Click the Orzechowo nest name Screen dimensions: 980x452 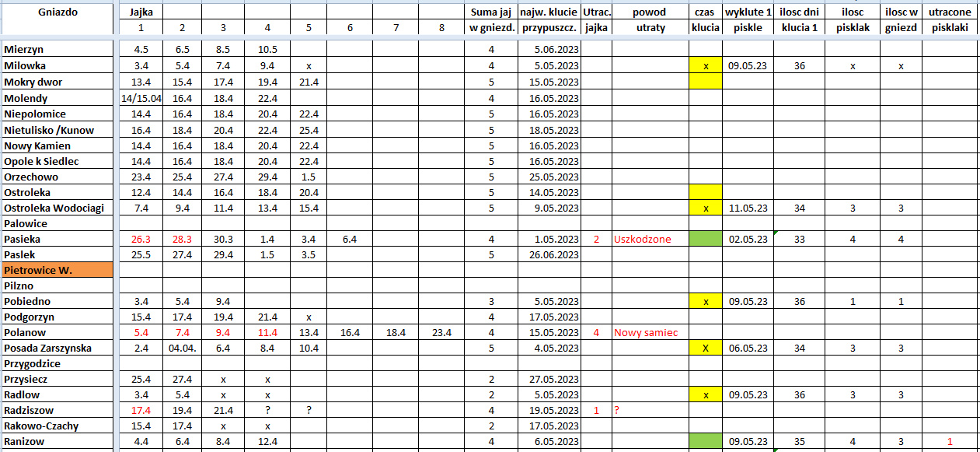[58, 177]
